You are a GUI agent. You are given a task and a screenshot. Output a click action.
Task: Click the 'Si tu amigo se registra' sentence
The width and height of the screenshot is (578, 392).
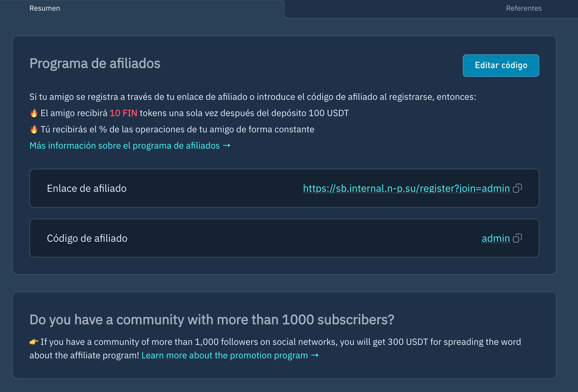253,97
